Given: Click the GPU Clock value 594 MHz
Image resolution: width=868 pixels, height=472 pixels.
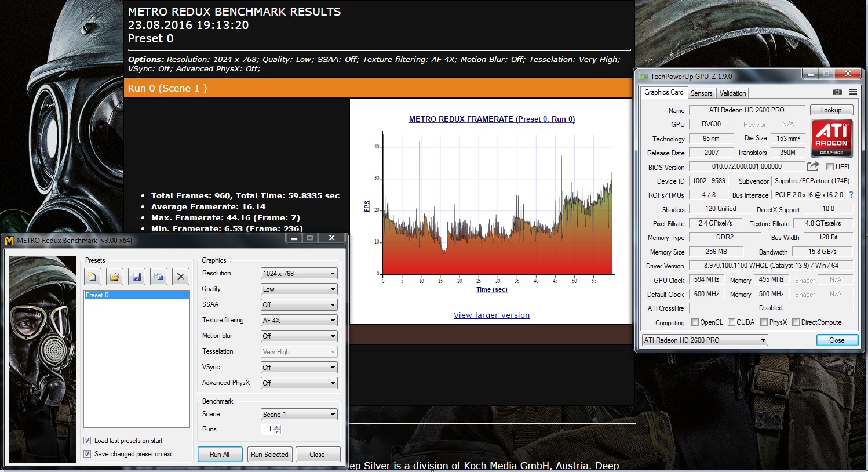Looking at the screenshot, I should point(706,279).
